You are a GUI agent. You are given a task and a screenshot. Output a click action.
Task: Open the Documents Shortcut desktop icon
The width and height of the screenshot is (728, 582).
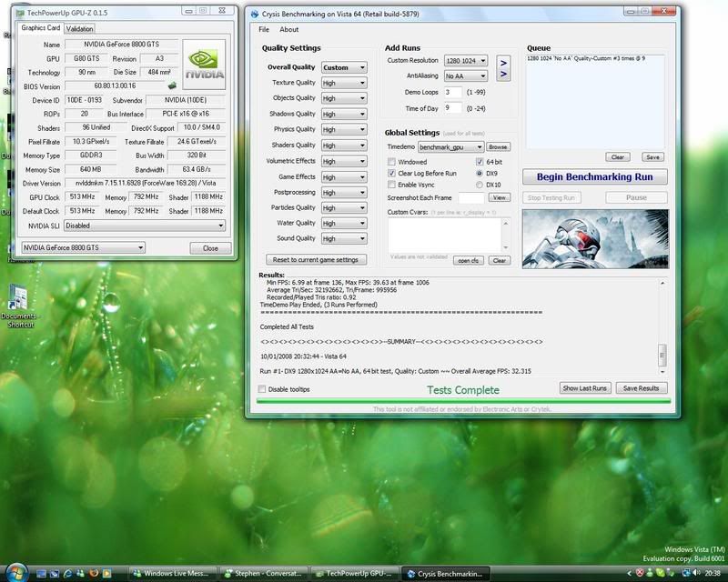[18, 305]
